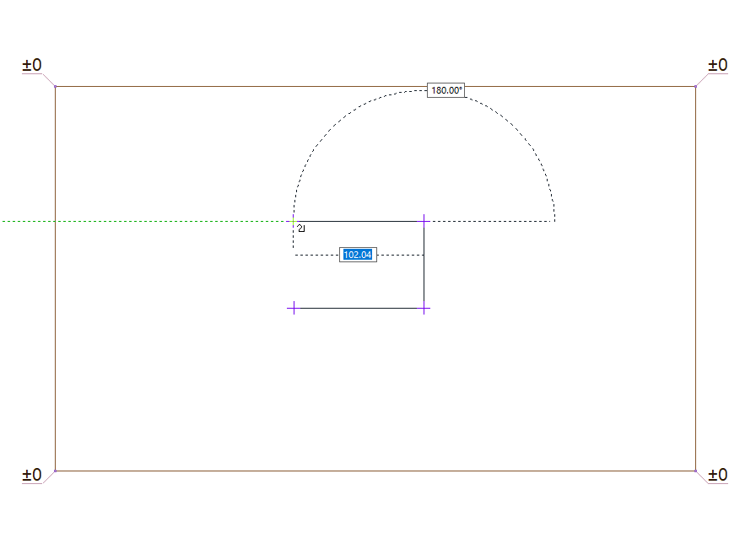Click the top-right ±0 elevation label
The width and height of the screenshot is (756, 549).
tap(718, 65)
